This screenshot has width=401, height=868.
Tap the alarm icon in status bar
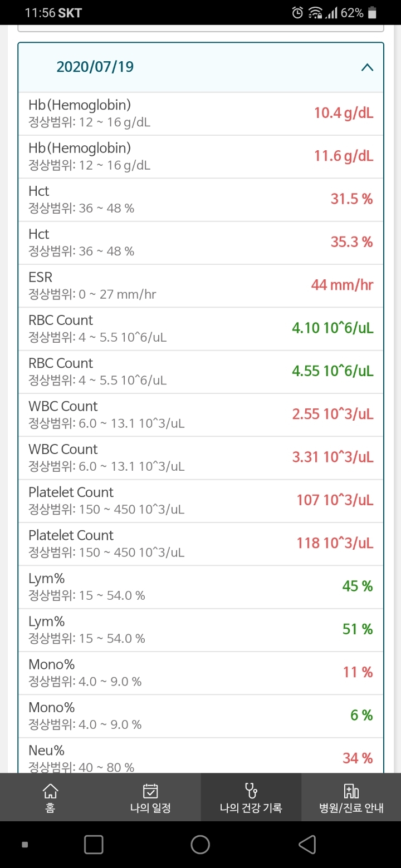coord(298,13)
